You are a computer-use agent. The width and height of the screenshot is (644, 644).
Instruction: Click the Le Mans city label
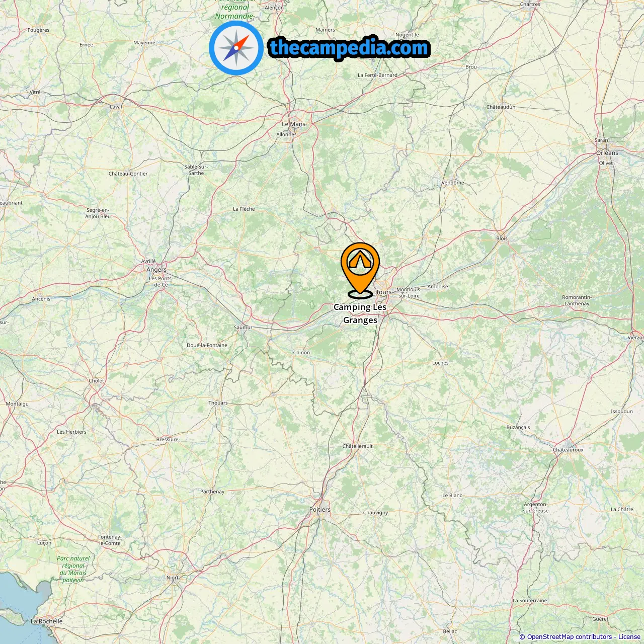click(x=293, y=124)
